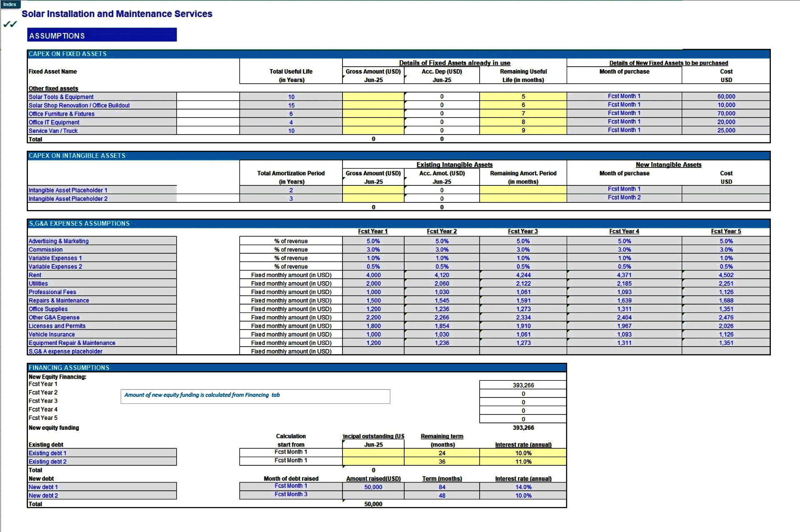Select Equipment Repair & Maintenance label
800x532 pixels.
(102, 343)
